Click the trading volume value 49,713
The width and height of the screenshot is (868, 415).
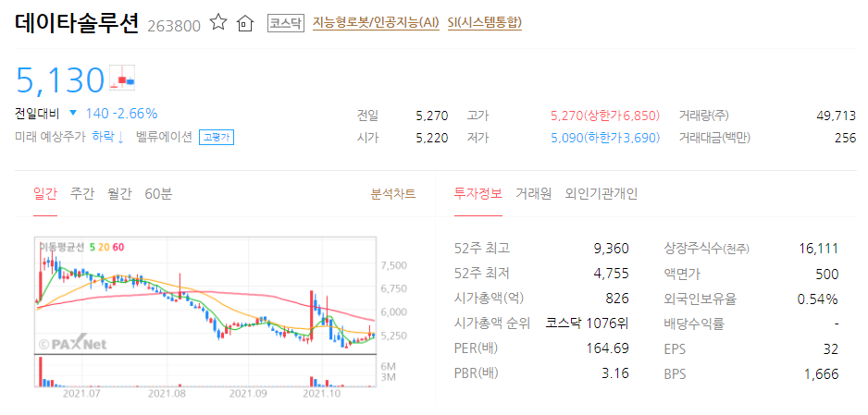point(836,116)
